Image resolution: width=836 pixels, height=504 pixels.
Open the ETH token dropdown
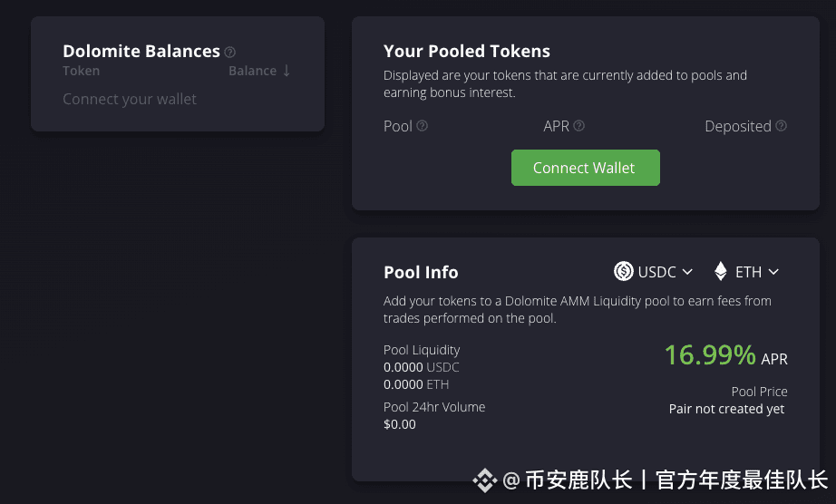[x=746, y=272]
